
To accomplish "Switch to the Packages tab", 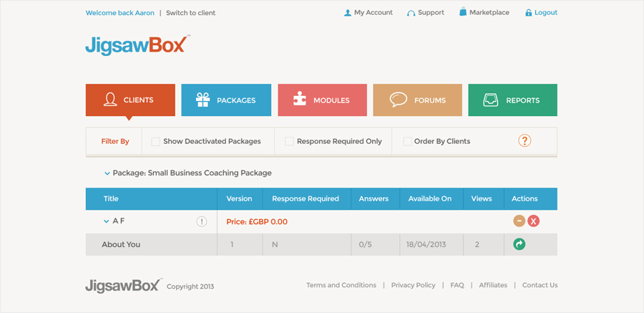I will (226, 100).
